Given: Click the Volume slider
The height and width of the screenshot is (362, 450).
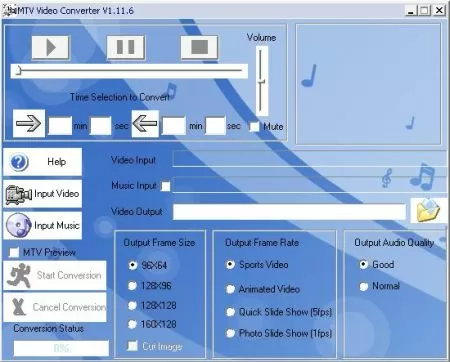Looking at the screenshot, I should click(262, 81).
